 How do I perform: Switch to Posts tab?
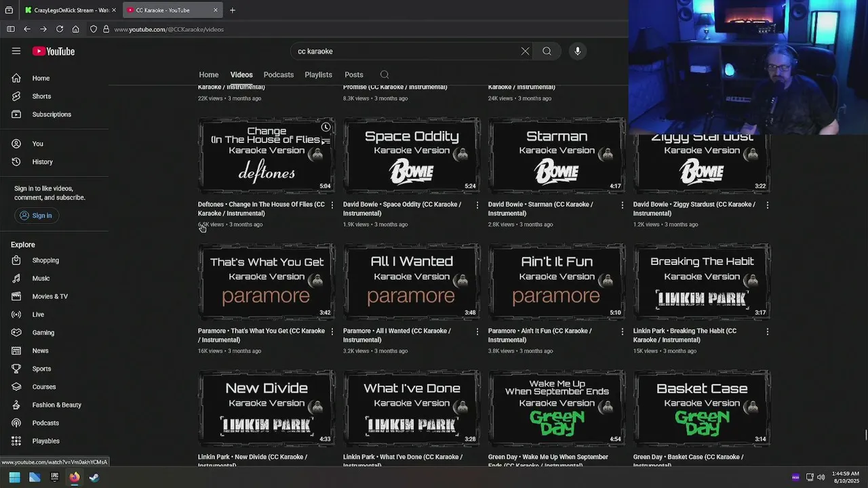tap(354, 75)
